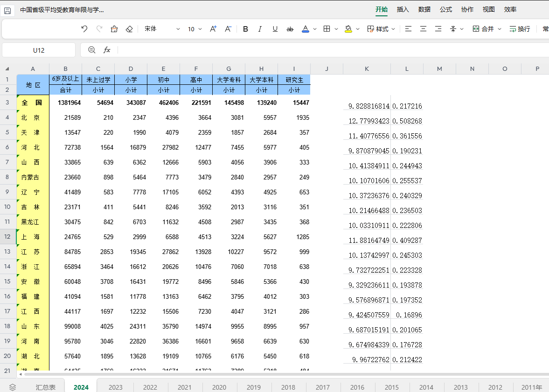
Task: Select column header K
Action: [x=367, y=69]
